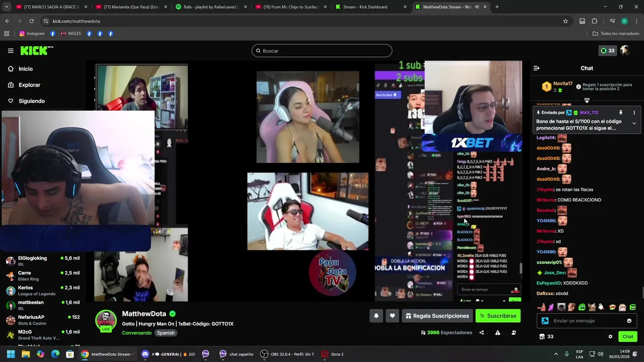
Task: Expand the gifted subs leaderboard arrow
Action: 587,101
